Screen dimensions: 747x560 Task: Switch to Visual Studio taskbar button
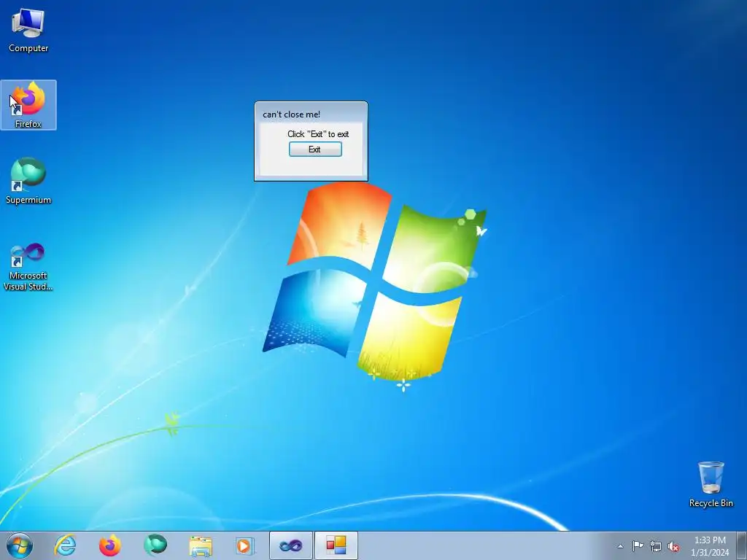[x=290, y=545]
